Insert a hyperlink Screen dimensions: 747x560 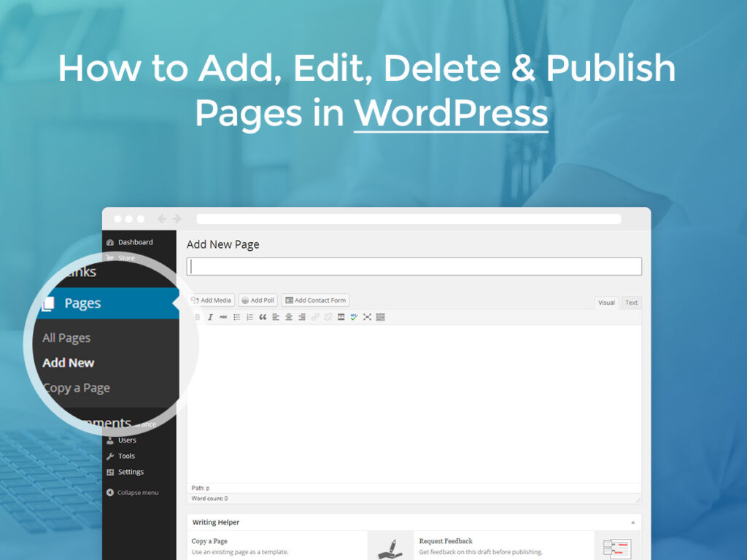[x=315, y=316]
